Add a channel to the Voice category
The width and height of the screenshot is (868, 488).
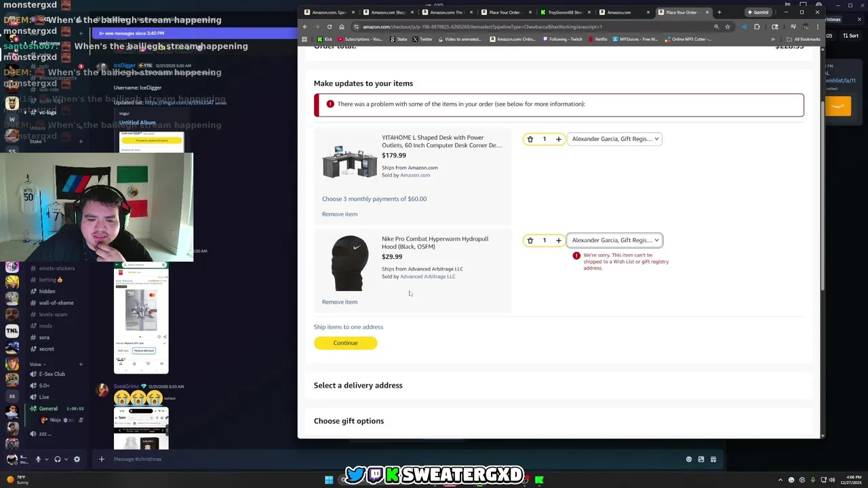(81, 365)
